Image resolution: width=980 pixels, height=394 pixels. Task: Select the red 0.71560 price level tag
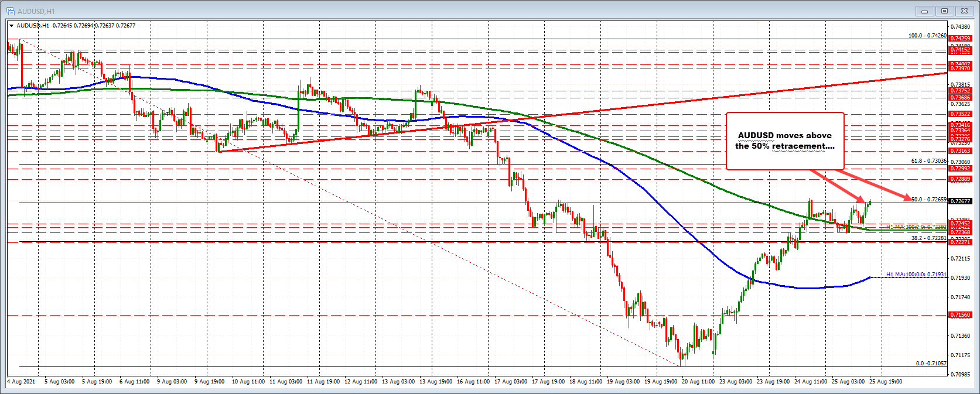[960, 315]
